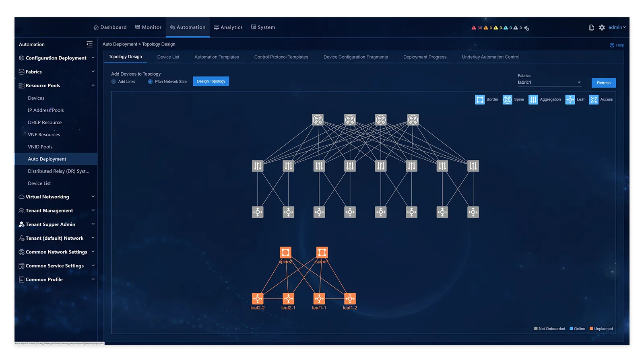
Task: Open VNF Resources page
Action: 44,135
